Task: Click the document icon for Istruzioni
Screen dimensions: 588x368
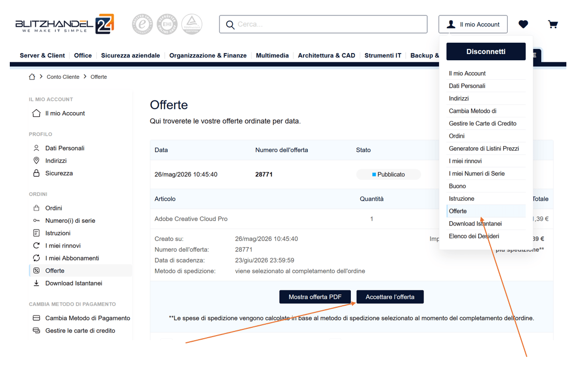Action: point(37,233)
